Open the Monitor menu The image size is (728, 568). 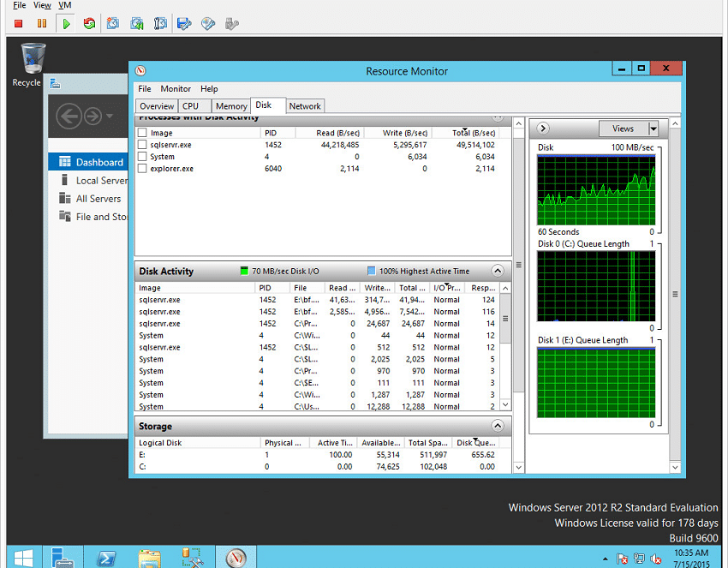pyautogui.click(x=176, y=89)
